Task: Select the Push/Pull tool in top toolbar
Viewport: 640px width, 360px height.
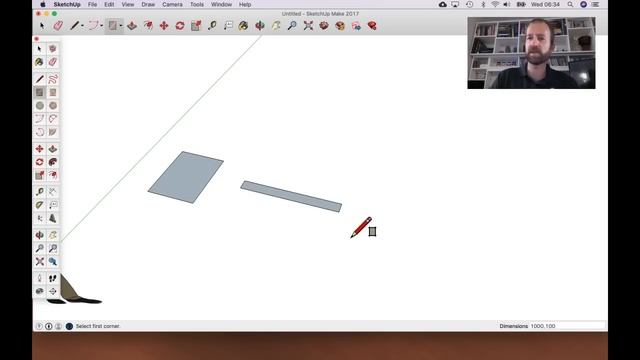Action: click(x=132, y=26)
